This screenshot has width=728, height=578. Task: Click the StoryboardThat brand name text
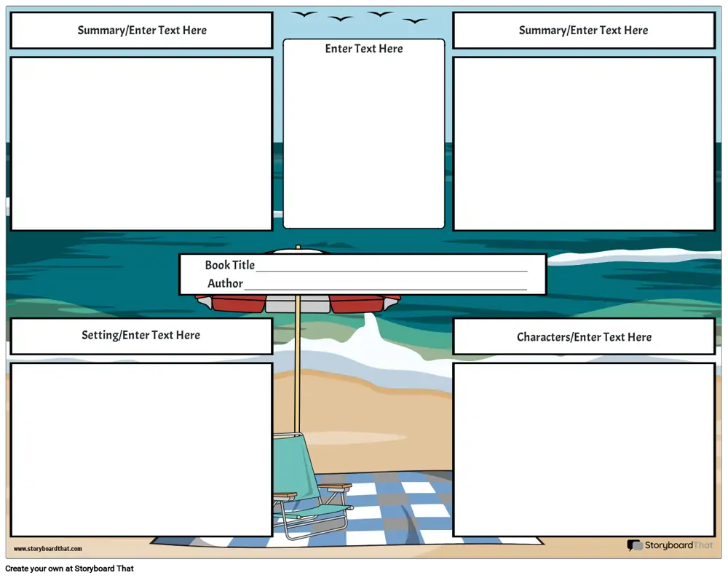pos(678,545)
